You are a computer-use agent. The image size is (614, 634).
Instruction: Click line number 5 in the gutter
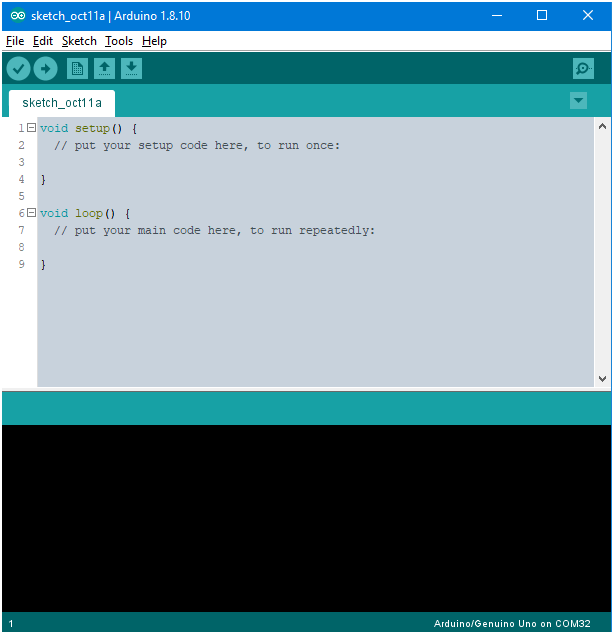coord(21,197)
